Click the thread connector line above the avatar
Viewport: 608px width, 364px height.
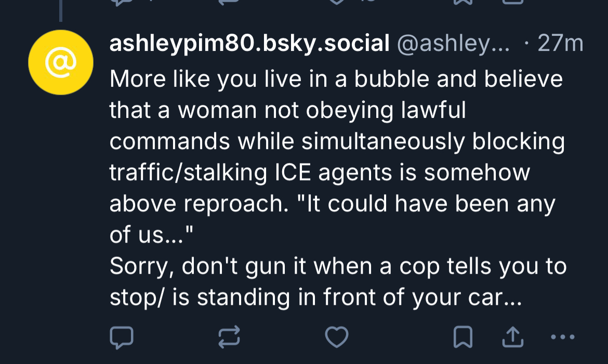61,10
